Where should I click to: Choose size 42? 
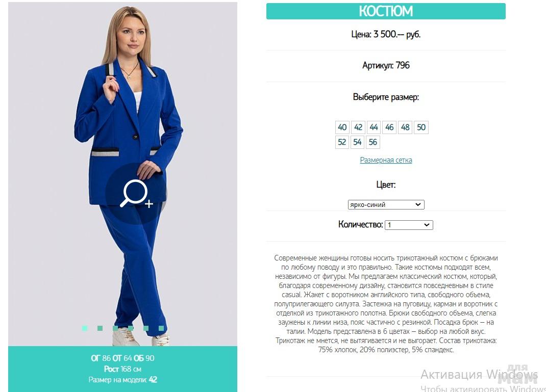pos(358,127)
